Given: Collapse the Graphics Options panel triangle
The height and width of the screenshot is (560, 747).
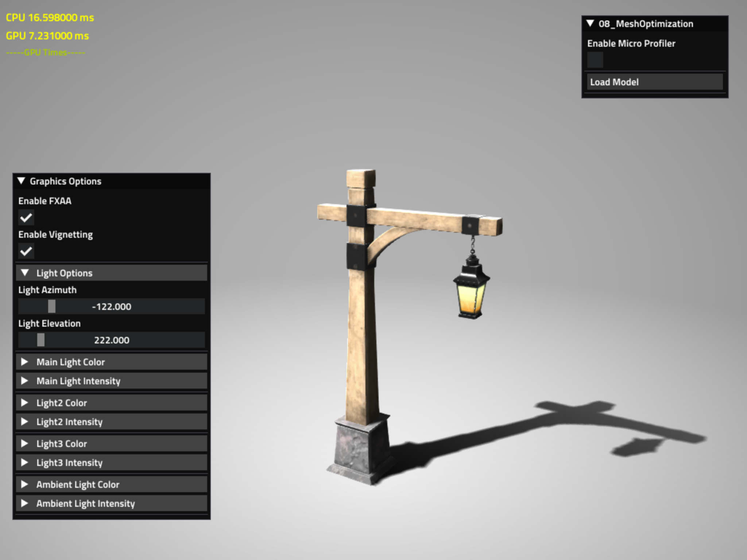Looking at the screenshot, I should 21,181.
